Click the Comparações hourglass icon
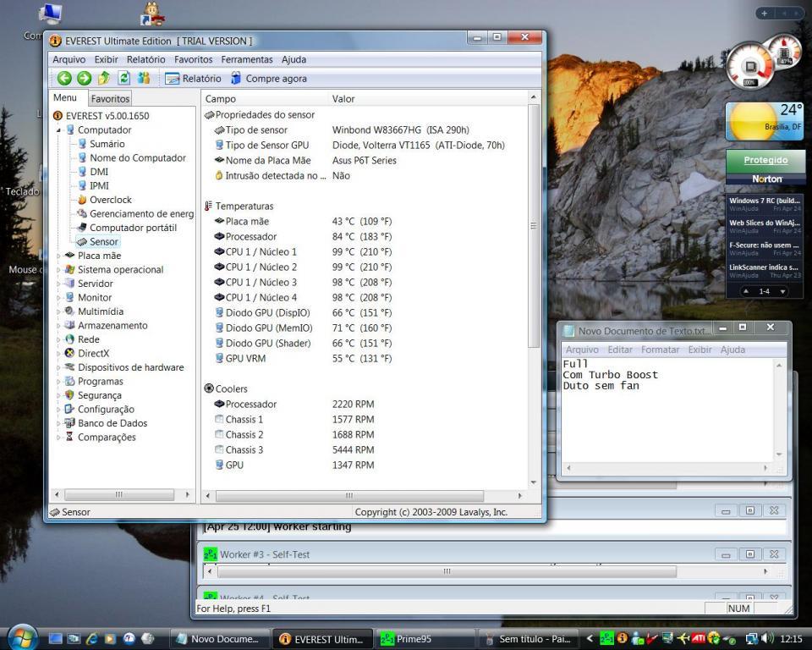Image resolution: width=812 pixels, height=650 pixels. [69, 438]
